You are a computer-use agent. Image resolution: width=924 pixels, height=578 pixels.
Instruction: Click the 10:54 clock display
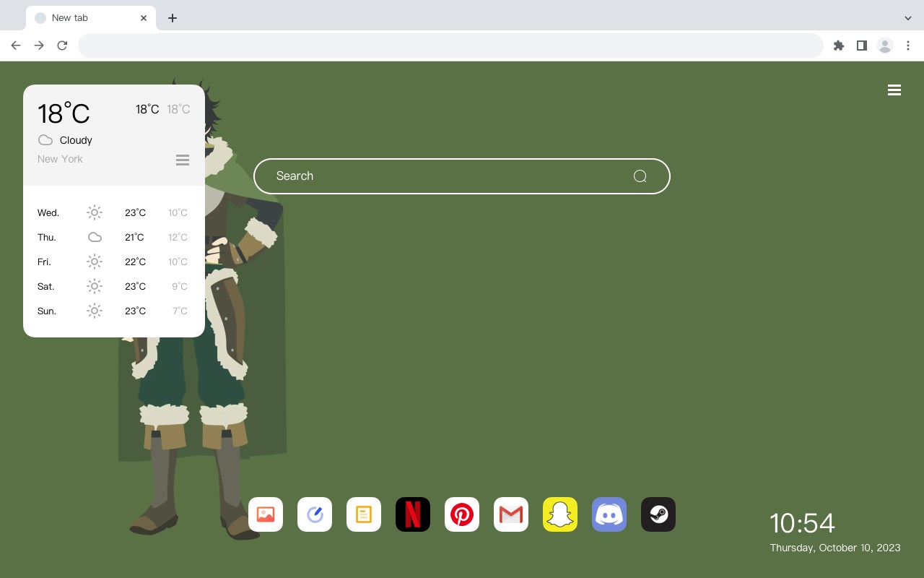pyautogui.click(x=802, y=523)
